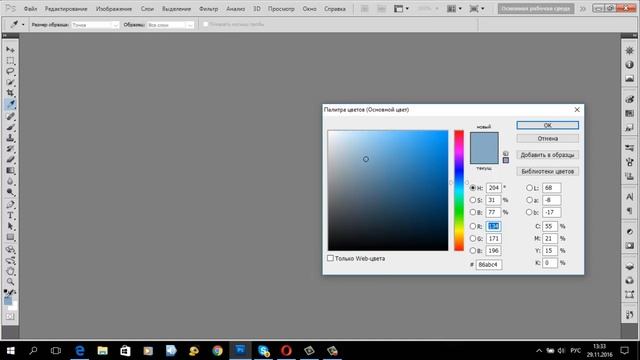Open the Info panel icon on right dock

(x=629, y=65)
